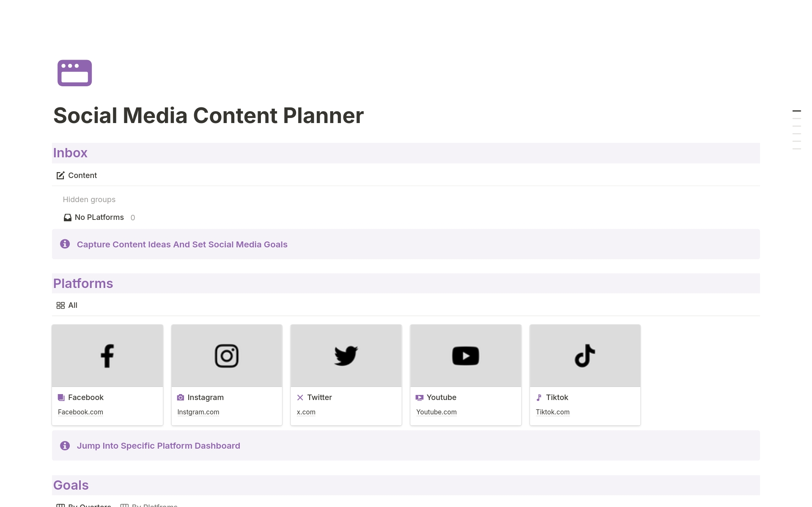
Task: Open the Youtube play logo thumbnail
Action: pyautogui.click(x=466, y=356)
